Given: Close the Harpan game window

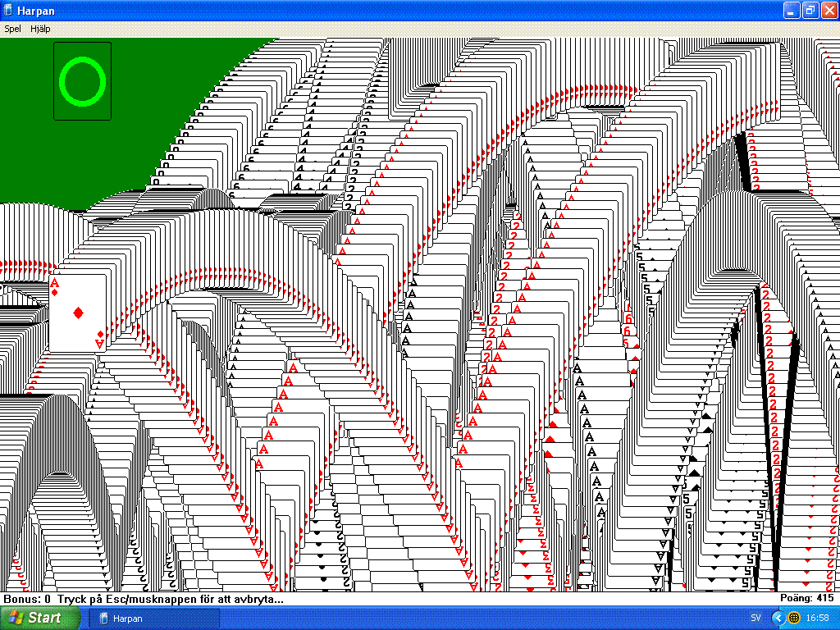Looking at the screenshot, I should pos(828,10).
